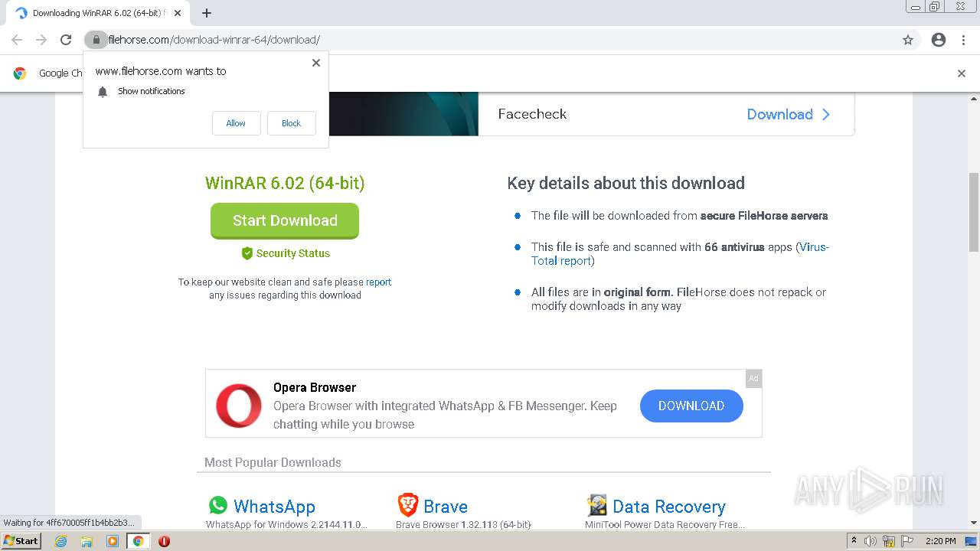The height and width of the screenshot is (551, 980).
Task: Click the Data Recovery app icon
Action: tap(596, 505)
